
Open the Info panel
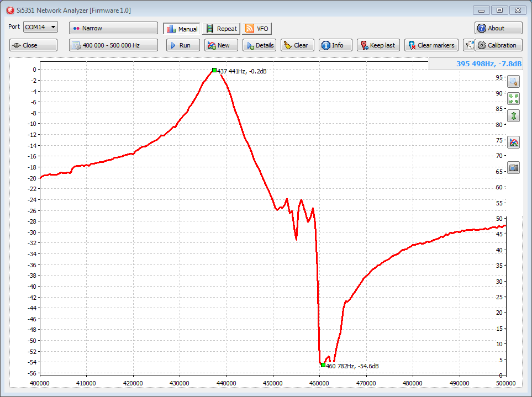(x=335, y=45)
